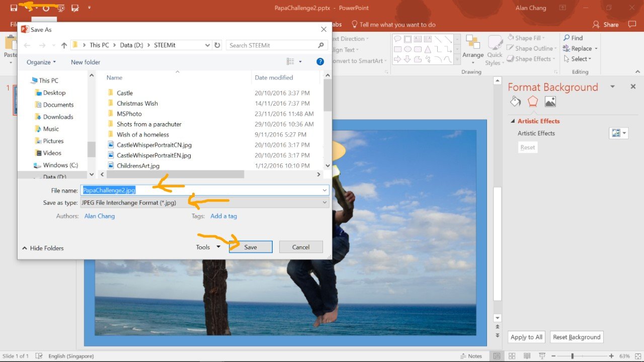Click the Save button
Image resolution: width=644 pixels, height=362 pixels.
click(x=251, y=247)
